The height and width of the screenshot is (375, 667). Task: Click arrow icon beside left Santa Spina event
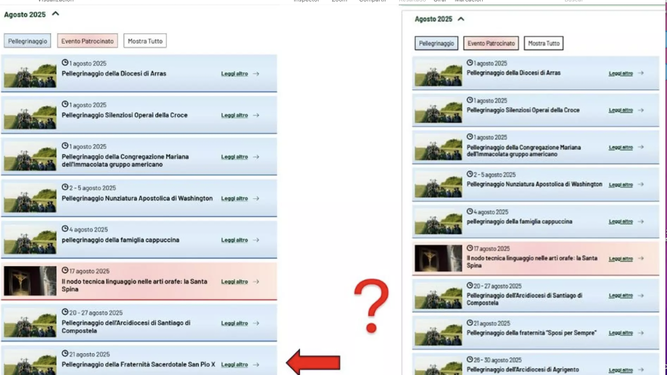[256, 281]
